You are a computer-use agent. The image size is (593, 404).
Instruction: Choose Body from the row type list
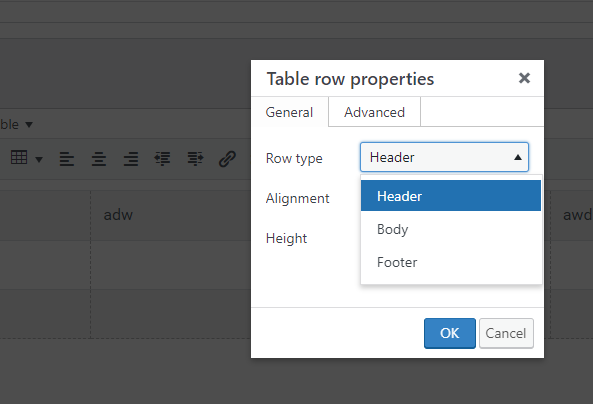451,229
